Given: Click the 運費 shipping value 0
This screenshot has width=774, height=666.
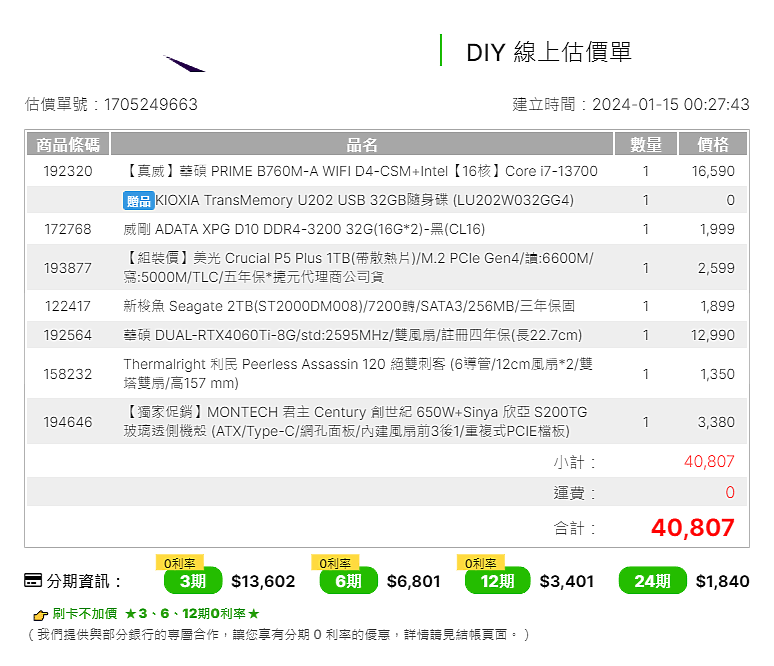Looking at the screenshot, I should (730, 492).
